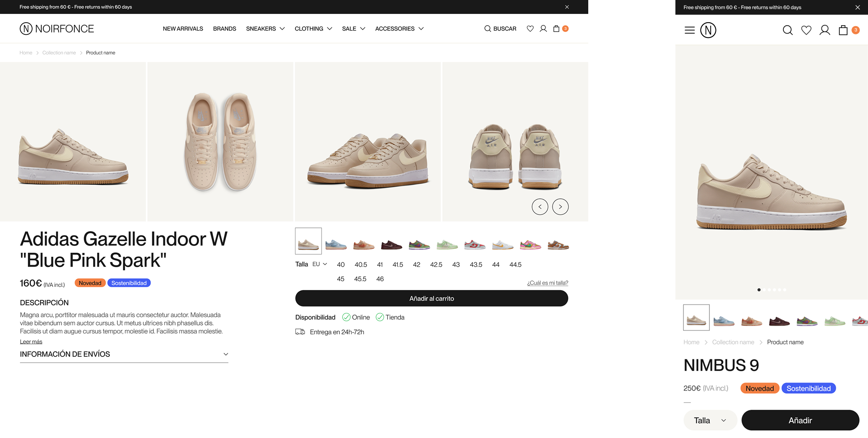Click the mobile wishlist heart icon
This screenshot has width=868, height=438.
point(806,30)
